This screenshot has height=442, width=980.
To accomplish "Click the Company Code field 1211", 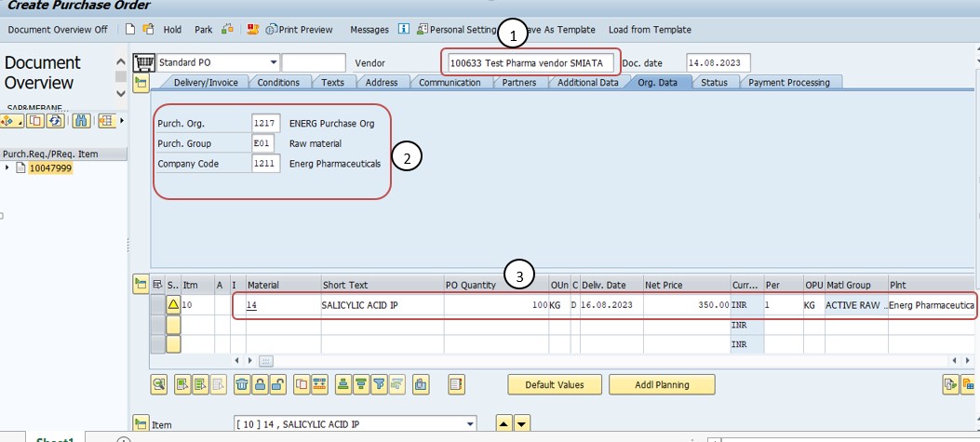I will point(265,164).
